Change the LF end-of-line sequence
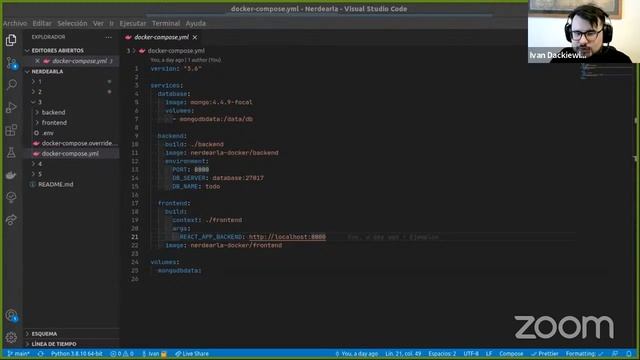 pyautogui.click(x=489, y=354)
